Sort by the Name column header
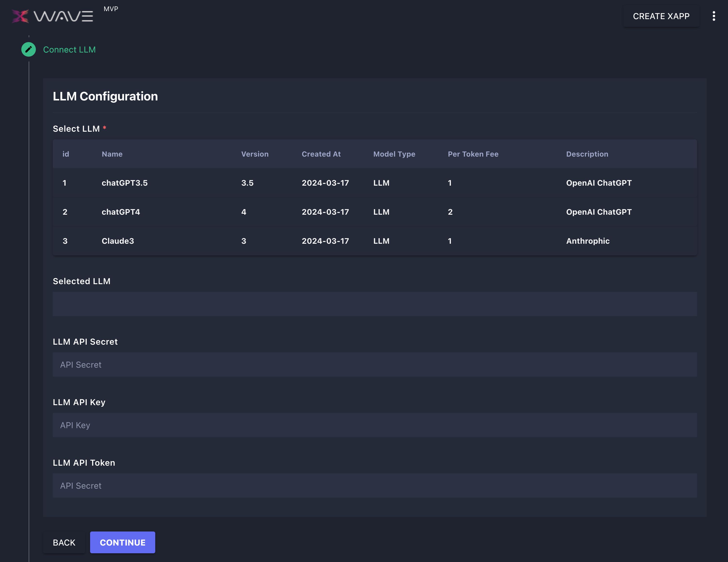 (112, 154)
